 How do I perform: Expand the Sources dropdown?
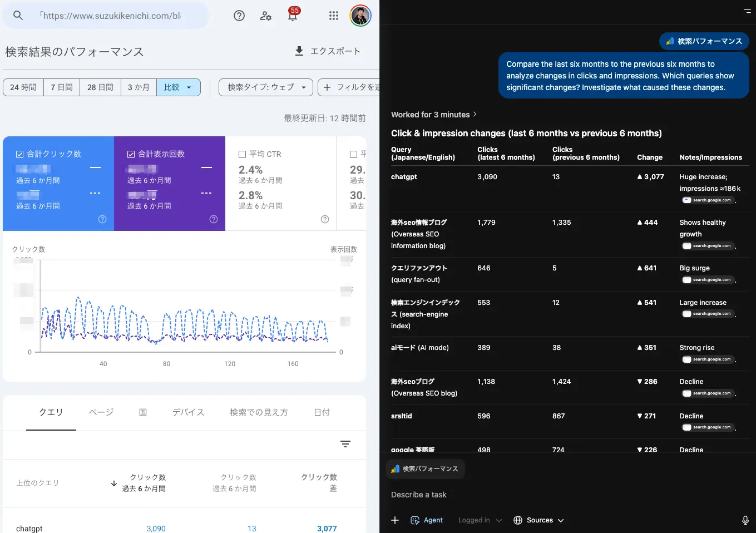pyautogui.click(x=538, y=520)
